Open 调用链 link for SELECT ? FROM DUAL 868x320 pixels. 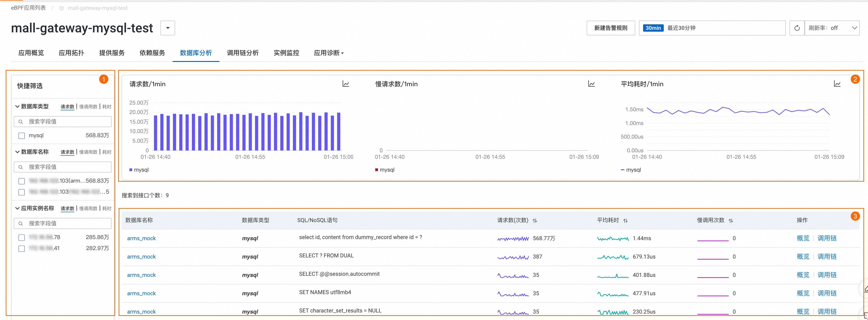[x=827, y=257]
